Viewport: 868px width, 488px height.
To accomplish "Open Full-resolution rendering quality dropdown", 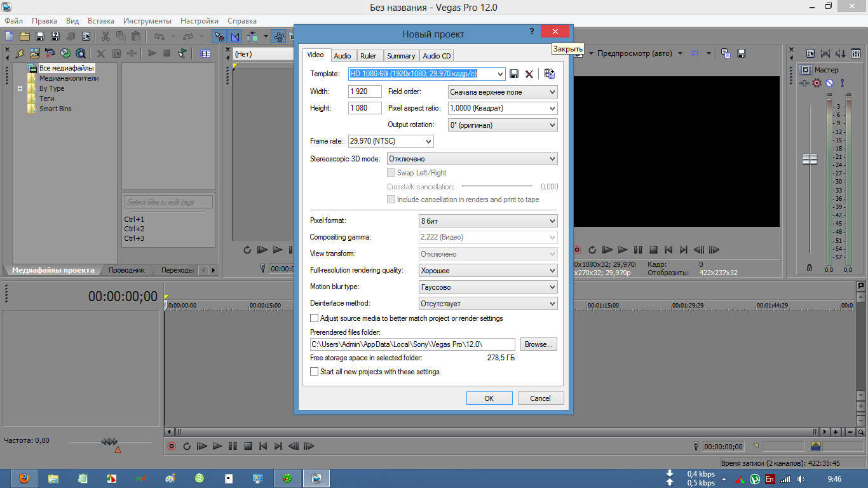I will tap(552, 271).
